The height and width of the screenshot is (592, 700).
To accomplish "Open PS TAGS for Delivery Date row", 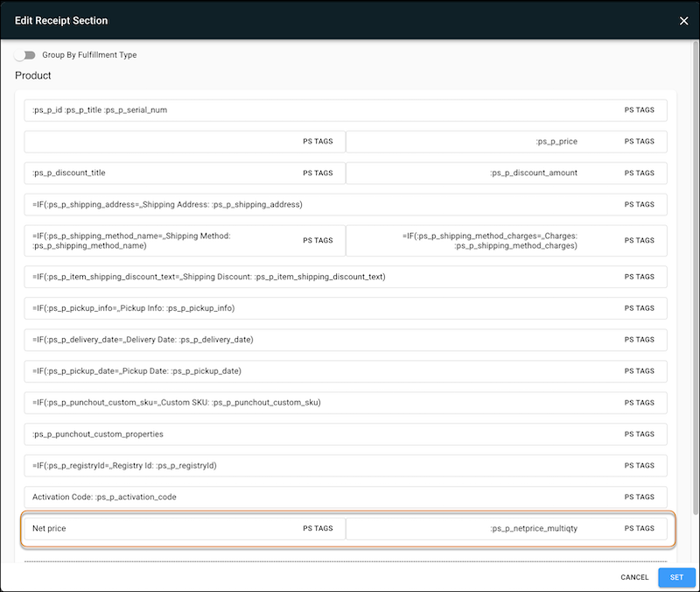I will tap(639, 340).
